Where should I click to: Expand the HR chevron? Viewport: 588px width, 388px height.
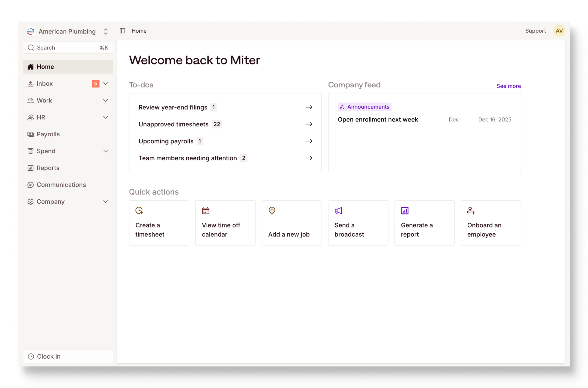tap(106, 117)
